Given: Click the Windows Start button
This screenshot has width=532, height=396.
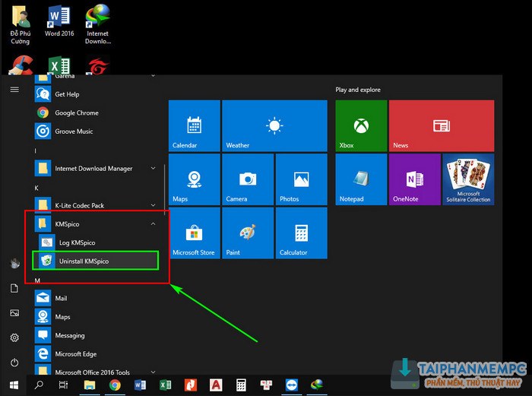Looking at the screenshot, I should click(14, 385).
